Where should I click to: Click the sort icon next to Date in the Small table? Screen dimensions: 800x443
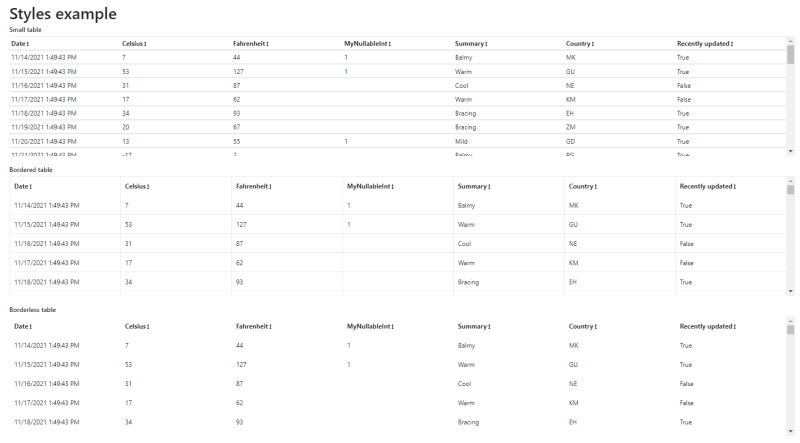[28, 44]
